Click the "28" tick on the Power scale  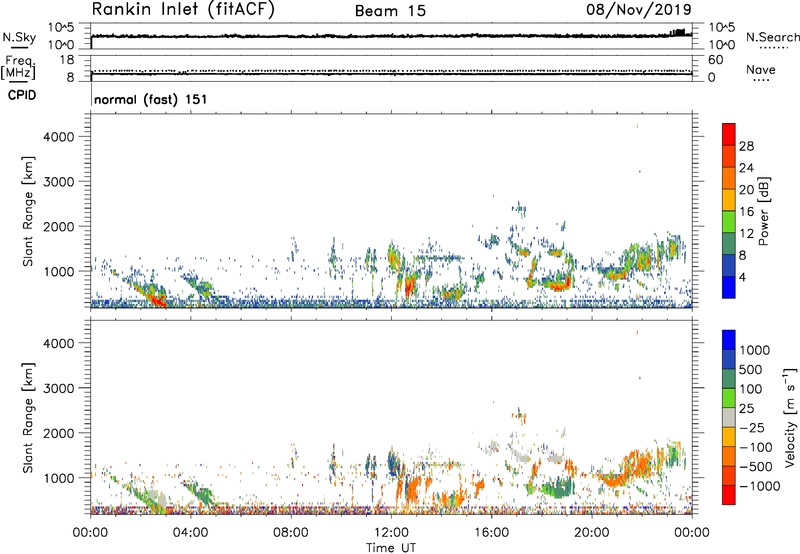click(746, 146)
